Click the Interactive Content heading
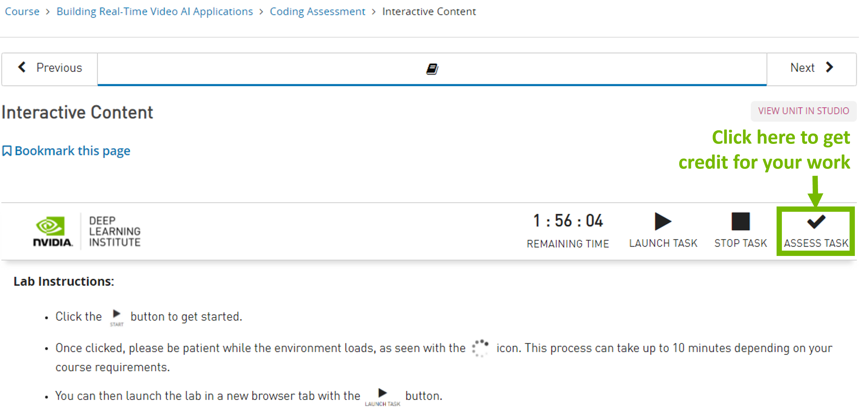 point(77,113)
